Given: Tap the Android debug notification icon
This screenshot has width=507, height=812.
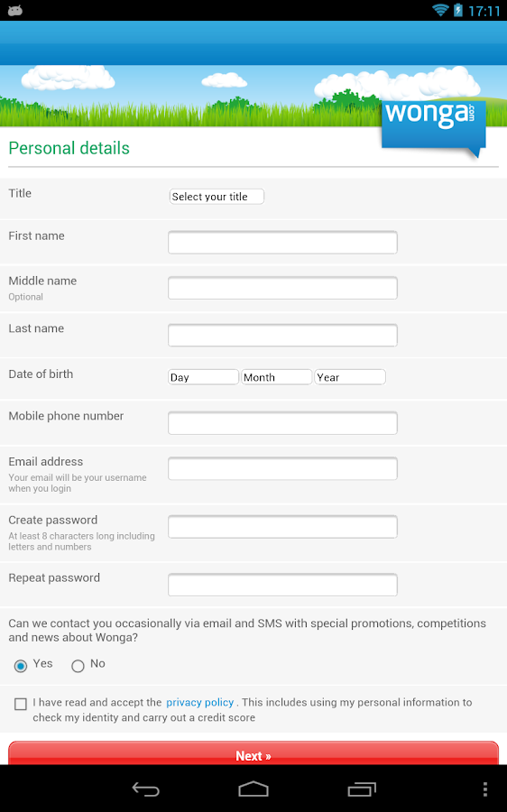Looking at the screenshot, I should pos(15,10).
